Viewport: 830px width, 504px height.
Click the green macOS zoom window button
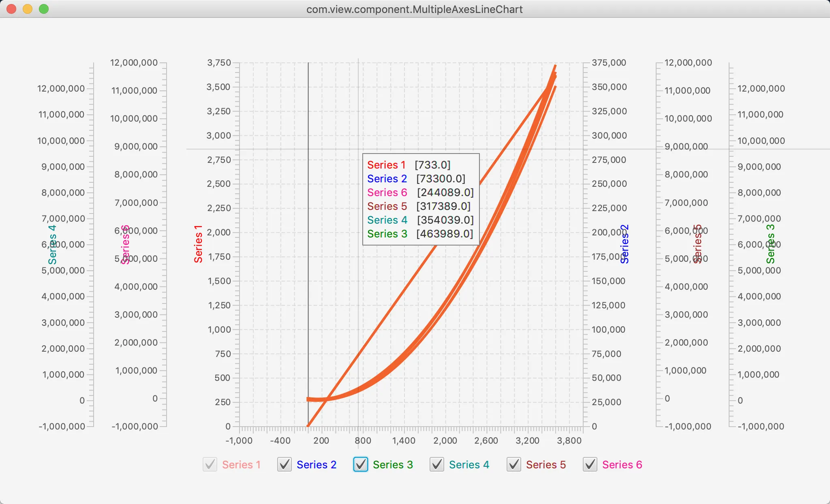[x=44, y=9]
